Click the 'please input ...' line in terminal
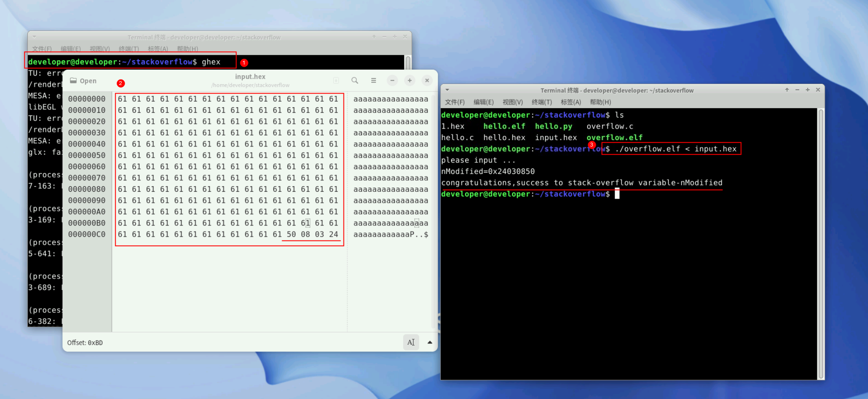 point(478,160)
